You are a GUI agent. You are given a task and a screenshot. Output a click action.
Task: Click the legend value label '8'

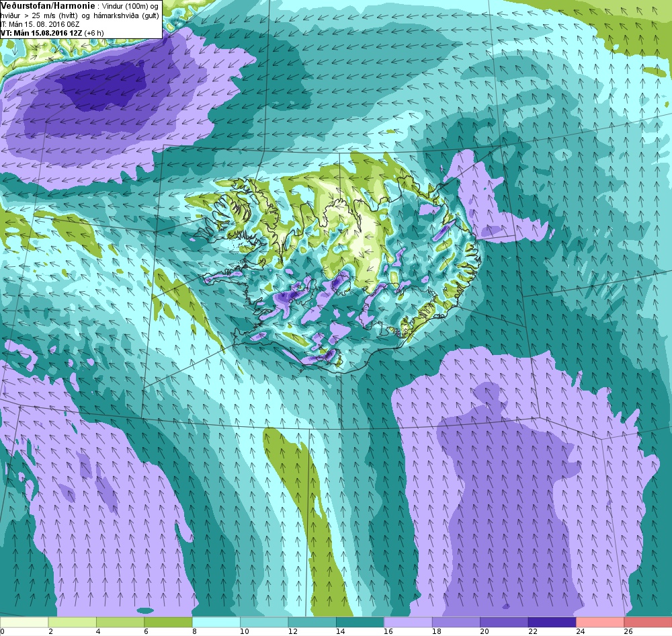pyautogui.click(x=195, y=631)
